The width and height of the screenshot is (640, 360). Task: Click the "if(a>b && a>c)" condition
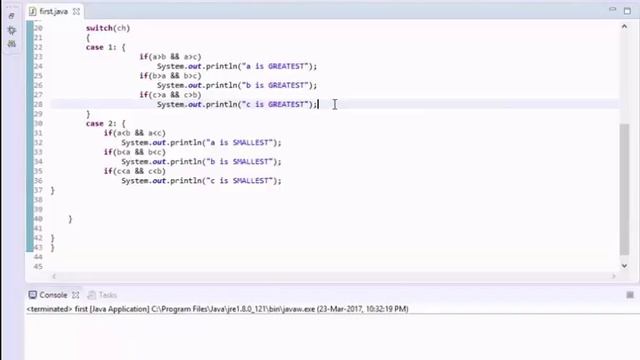click(170, 57)
